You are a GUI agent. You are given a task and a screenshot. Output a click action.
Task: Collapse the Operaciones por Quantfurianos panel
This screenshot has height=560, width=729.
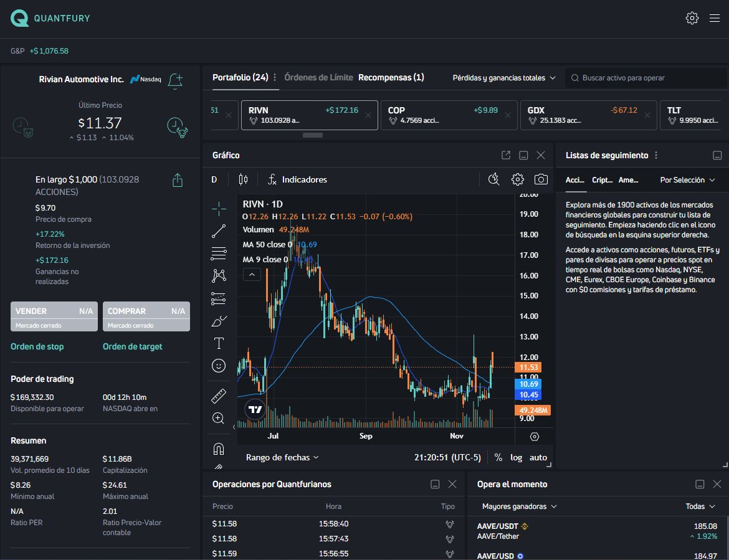click(435, 484)
